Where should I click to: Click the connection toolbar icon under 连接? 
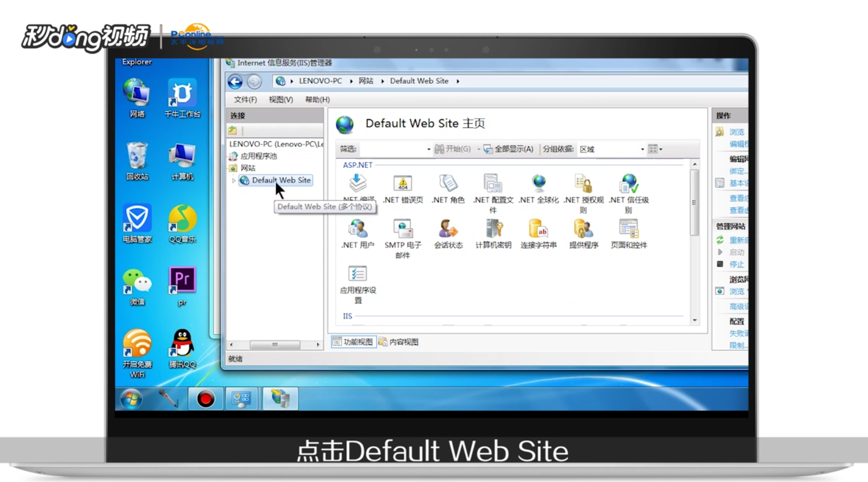click(x=233, y=130)
